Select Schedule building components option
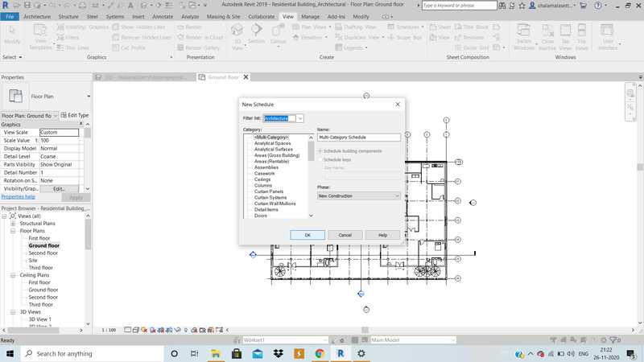This screenshot has height=362, width=644. pyautogui.click(x=350, y=151)
